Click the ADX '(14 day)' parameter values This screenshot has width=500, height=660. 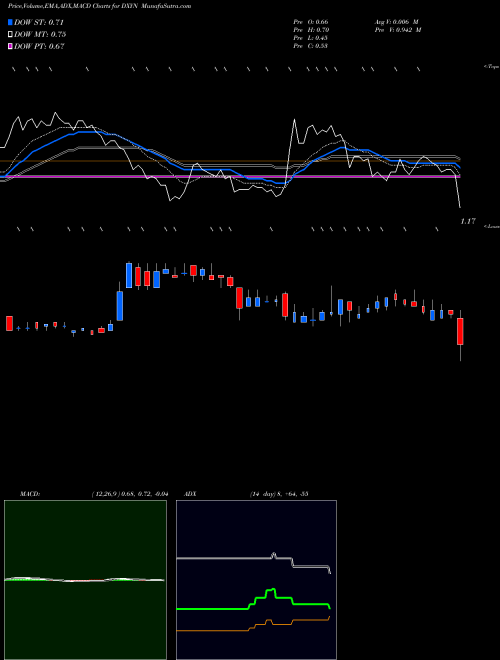(279, 494)
